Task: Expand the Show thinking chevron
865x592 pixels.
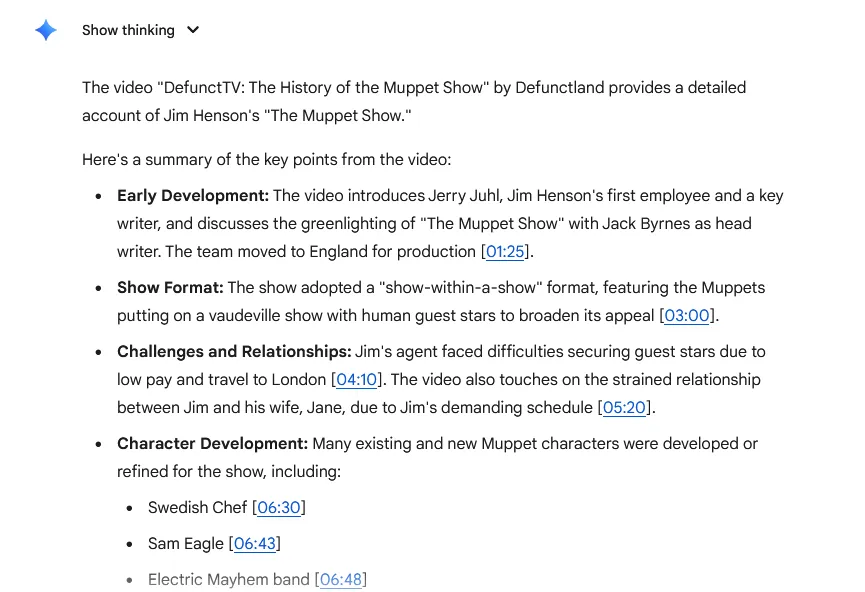Action: pyautogui.click(x=193, y=30)
